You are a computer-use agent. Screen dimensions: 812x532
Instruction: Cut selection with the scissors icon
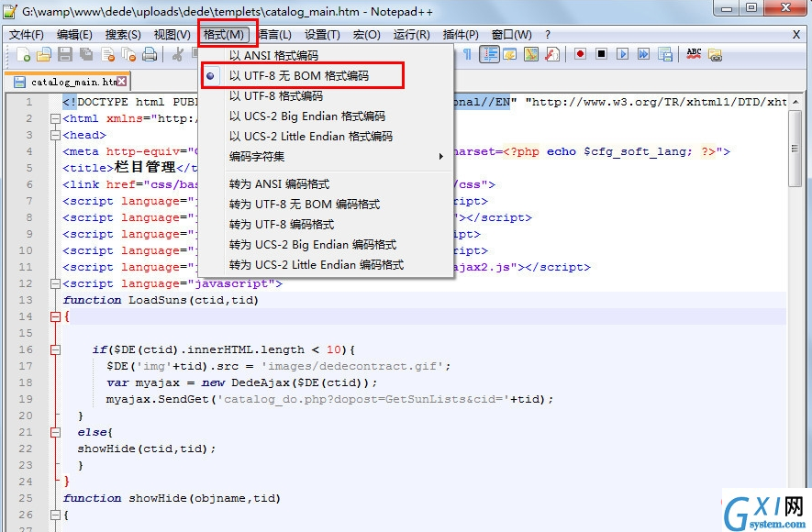click(x=178, y=54)
